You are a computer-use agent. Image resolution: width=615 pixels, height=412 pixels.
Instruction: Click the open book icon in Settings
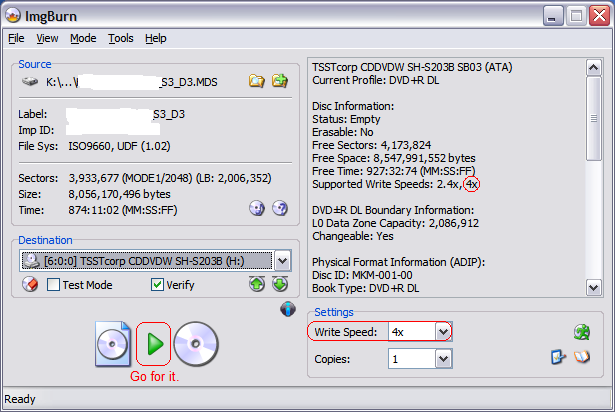coord(580,358)
